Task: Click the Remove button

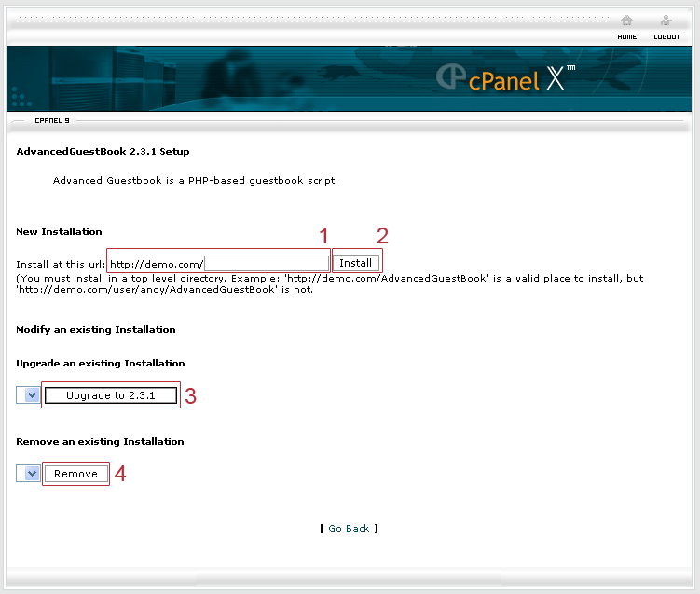Action: [75, 474]
